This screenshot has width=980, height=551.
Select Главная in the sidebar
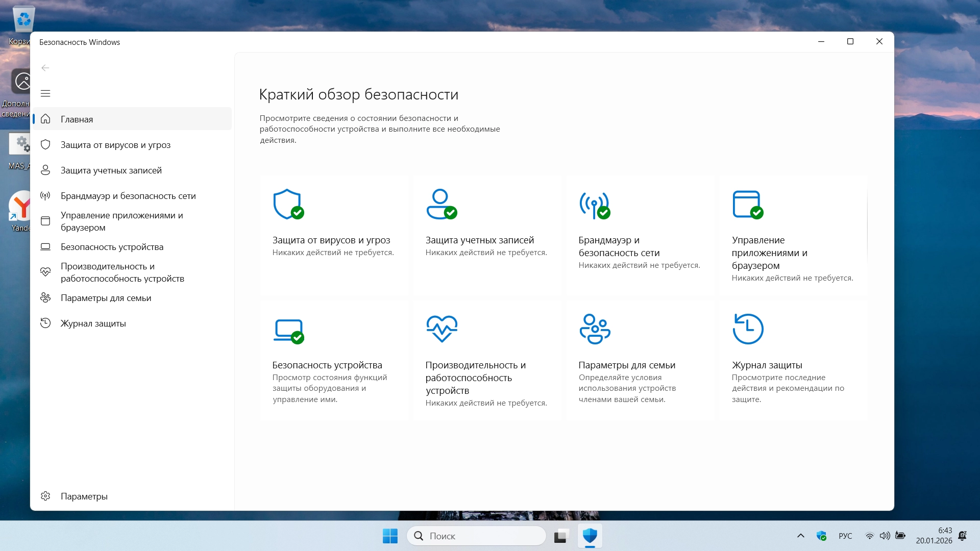77,119
